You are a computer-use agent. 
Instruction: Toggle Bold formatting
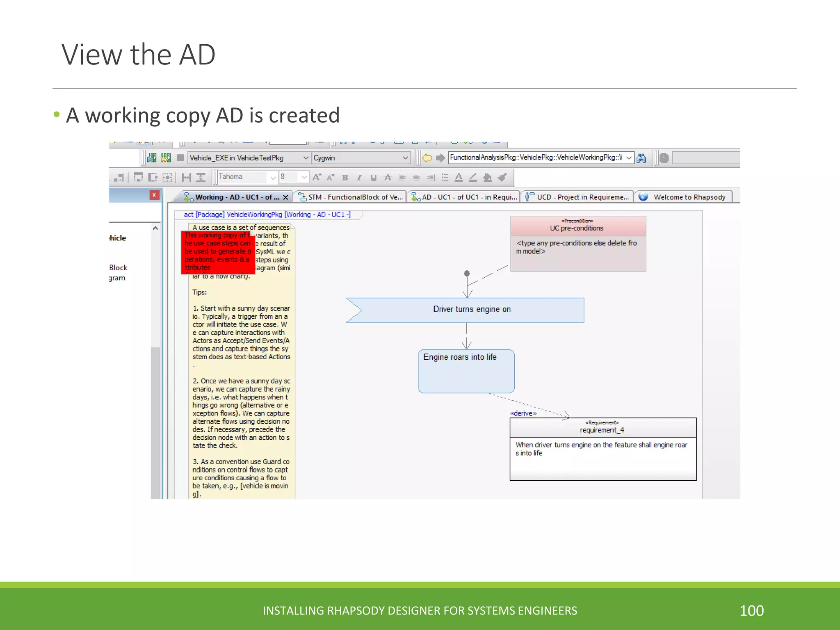(x=345, y=177)
